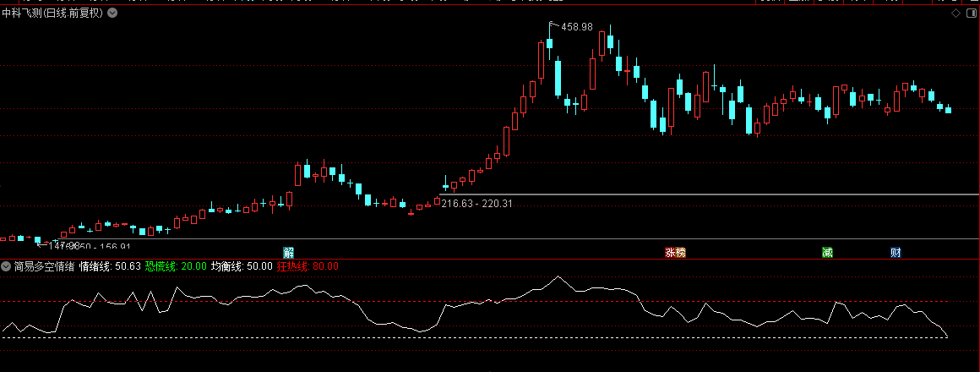This screenshot has width=980, height=372.
Task: Click the horizontal gap line at 216.63
Action: (x=709, y=194)
